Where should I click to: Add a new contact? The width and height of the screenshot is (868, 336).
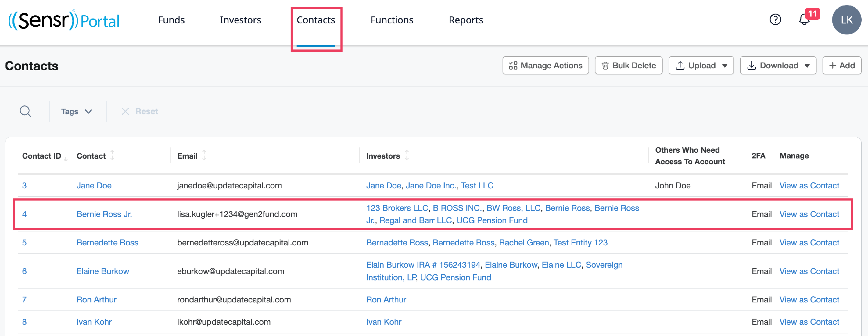point(842,65)
